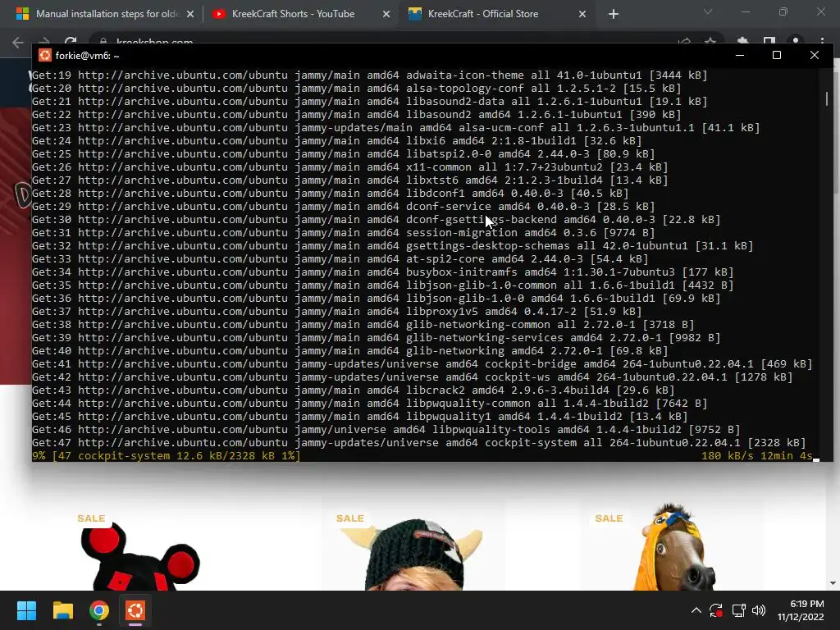Image resolution: width=840 pixels, height=630 pixels.
Task: Click line 'Get:40' glib-networking amd64
Action: coord(349,351)
